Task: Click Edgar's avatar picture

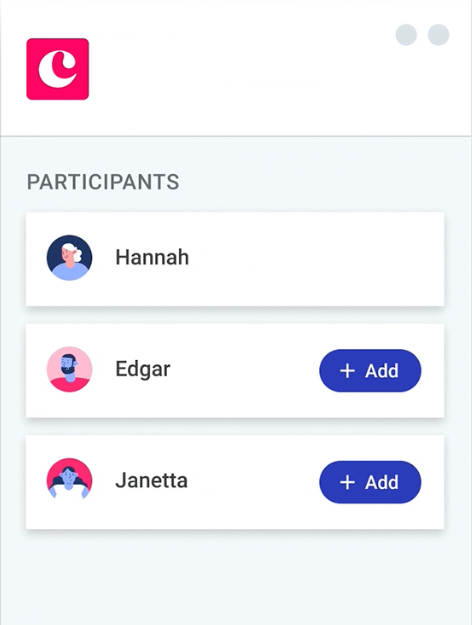Action: coord(69,369)
